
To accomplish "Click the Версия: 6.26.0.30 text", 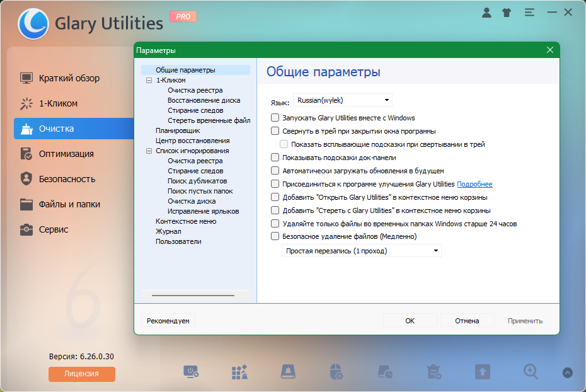I will coord(81,357).
